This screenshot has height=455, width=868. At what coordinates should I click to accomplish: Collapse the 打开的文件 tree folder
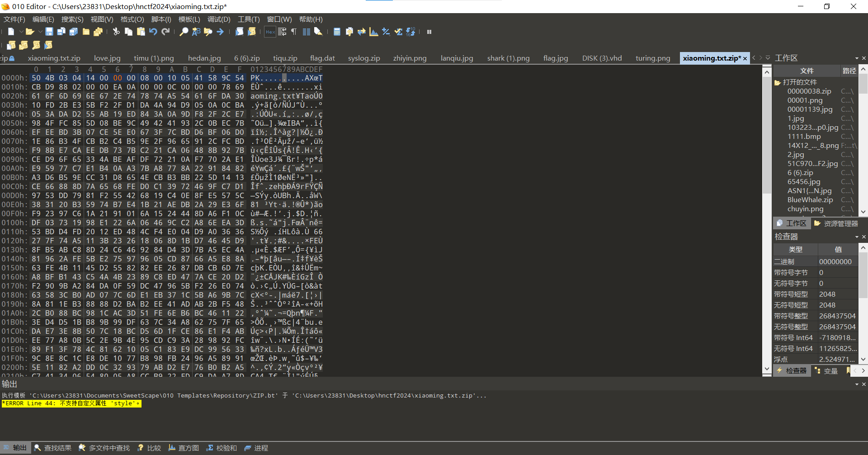[778, 82]
